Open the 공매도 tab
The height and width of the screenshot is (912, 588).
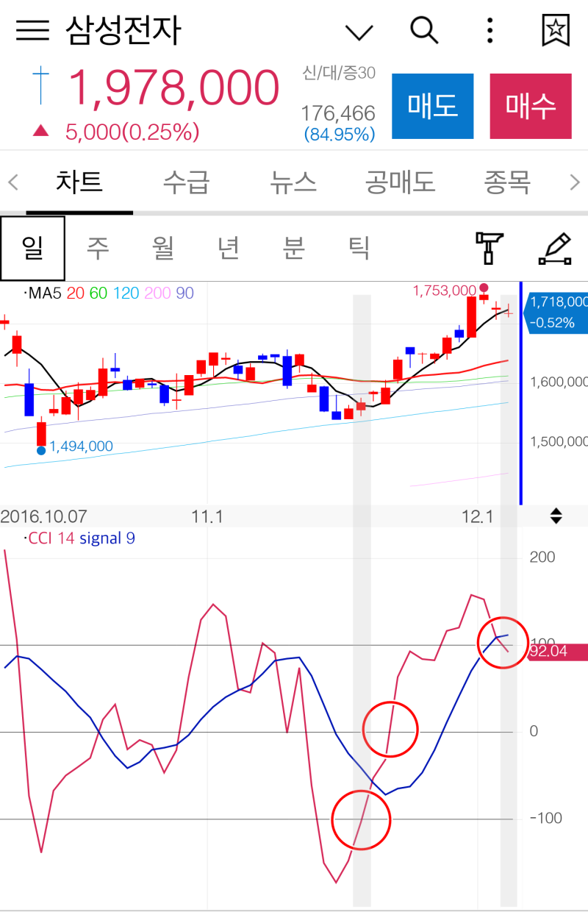[399, 182]
